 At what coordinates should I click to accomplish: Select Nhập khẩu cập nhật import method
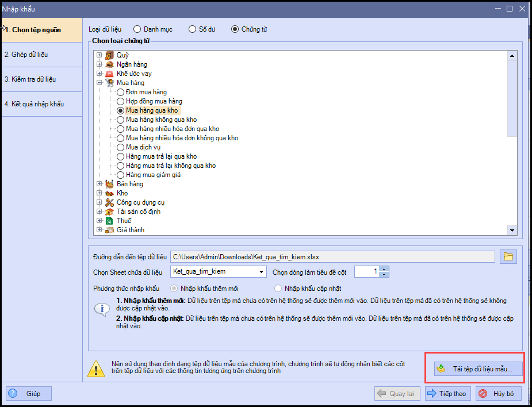point(278,289)
